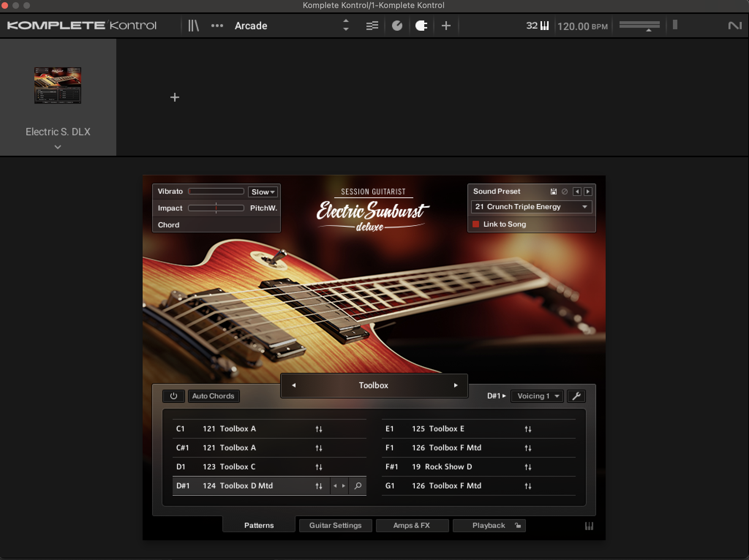Click strum direction arrows on C1 row

(x=319, y=429)
